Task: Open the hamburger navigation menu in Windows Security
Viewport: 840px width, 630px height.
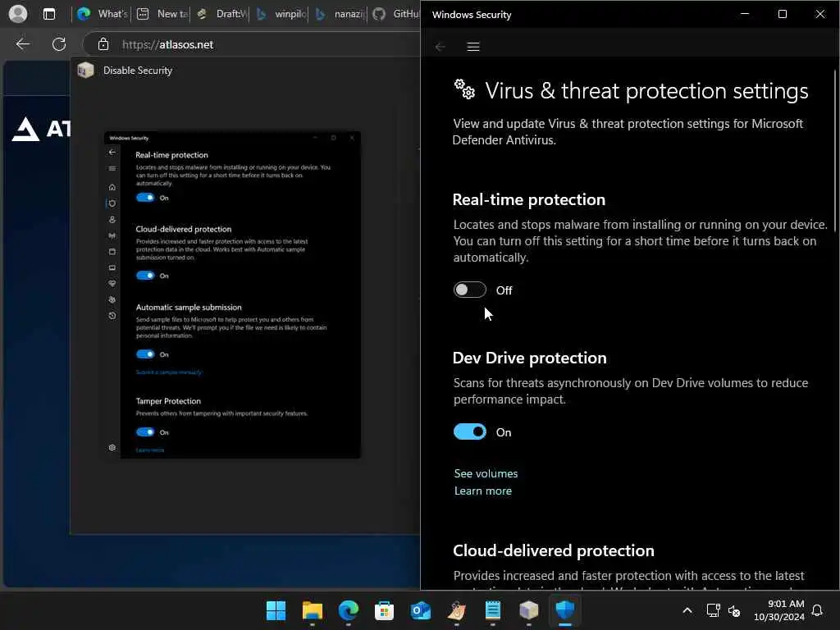Action: point(473,47)
